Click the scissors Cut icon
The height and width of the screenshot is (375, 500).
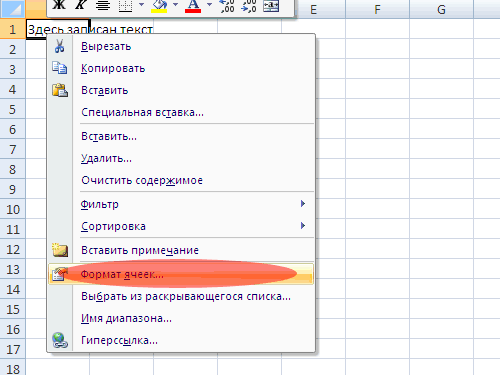click(x=60, y=46)
